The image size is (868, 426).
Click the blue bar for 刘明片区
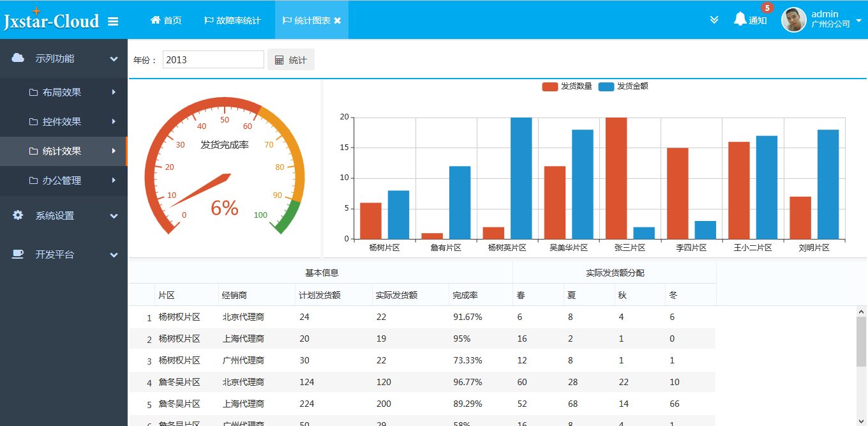(828, 185)
